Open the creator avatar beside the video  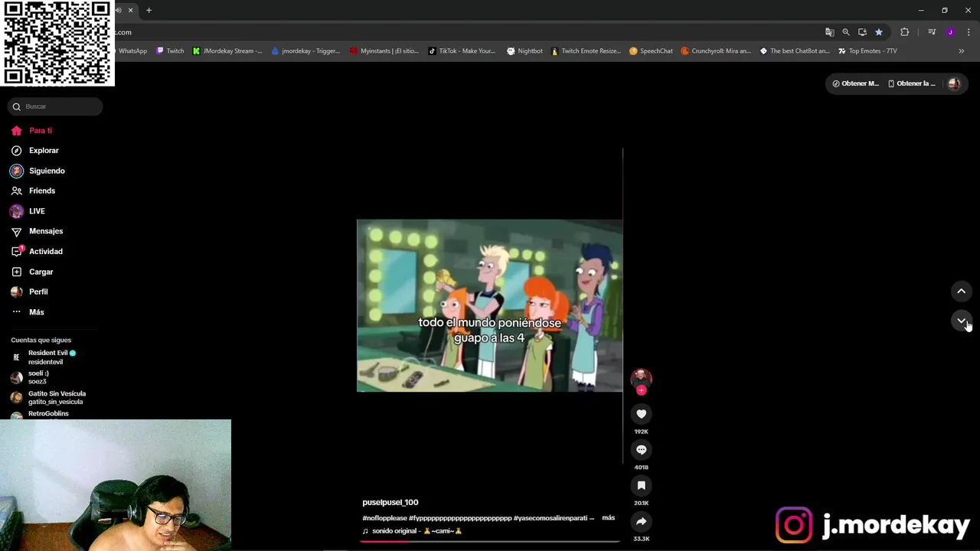pyautogui.click(x=642, y=377)
